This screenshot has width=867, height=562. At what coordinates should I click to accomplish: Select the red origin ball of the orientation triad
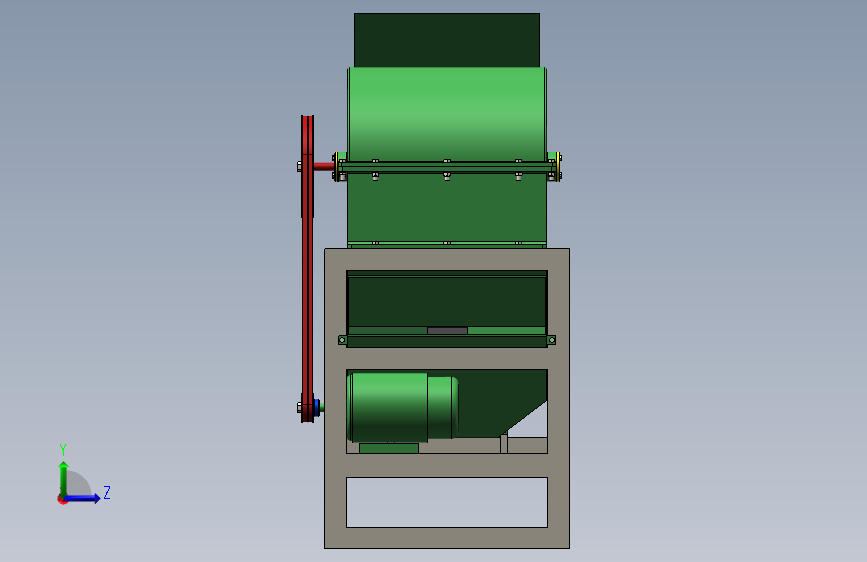pyautogui.click(x=62, y=500)
